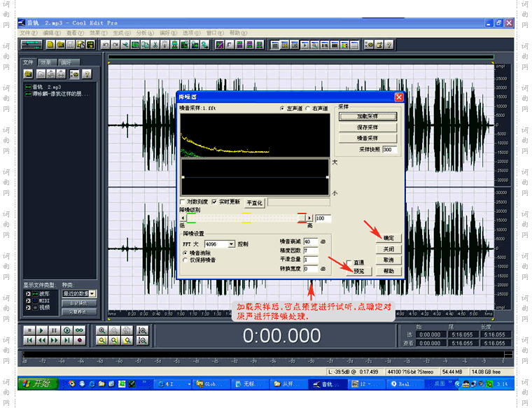
Task: Click the Rewind button
Action: (42, 340)
